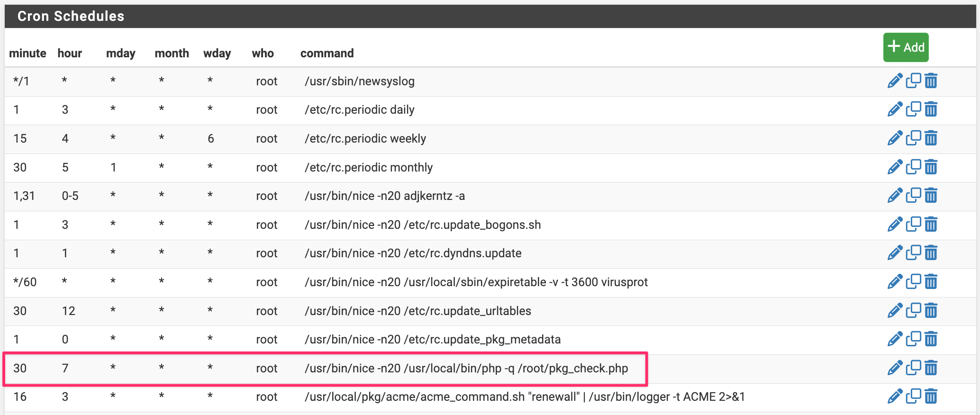The image size is (980, 415).
Task: Edit the rc.dyndns.update cron entry
Action: click(894, 253)
